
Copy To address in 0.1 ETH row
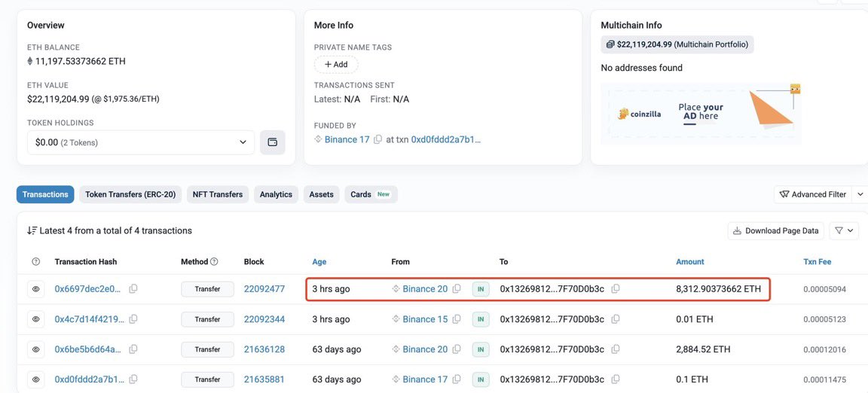616,379
